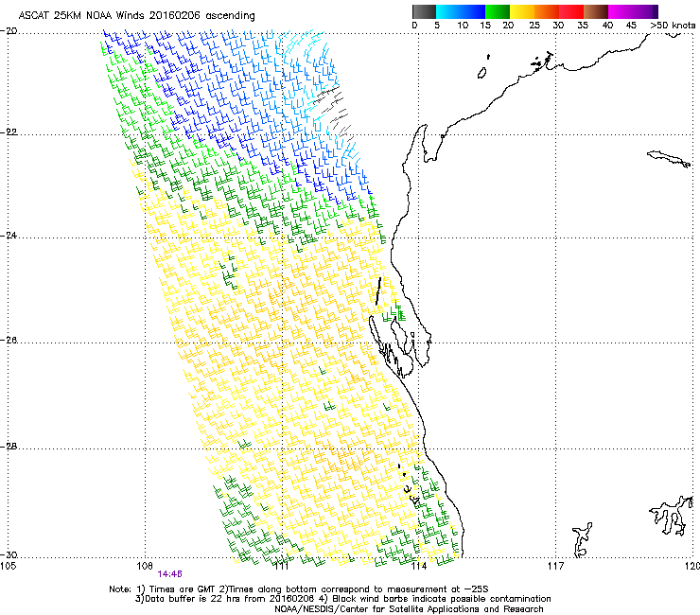Click the red 30-35 knots legend swatch
Viewport: 700px width, 615px height.
tap(571, 11)
